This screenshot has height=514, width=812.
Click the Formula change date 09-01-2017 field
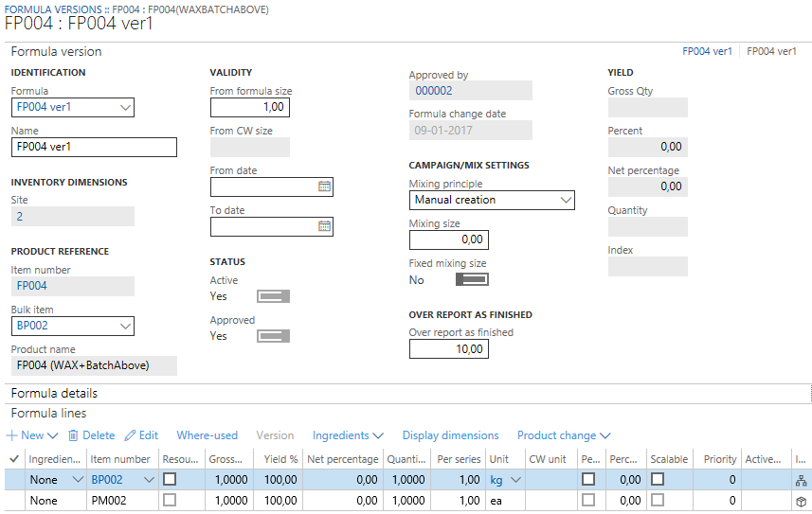coord(470,131)
